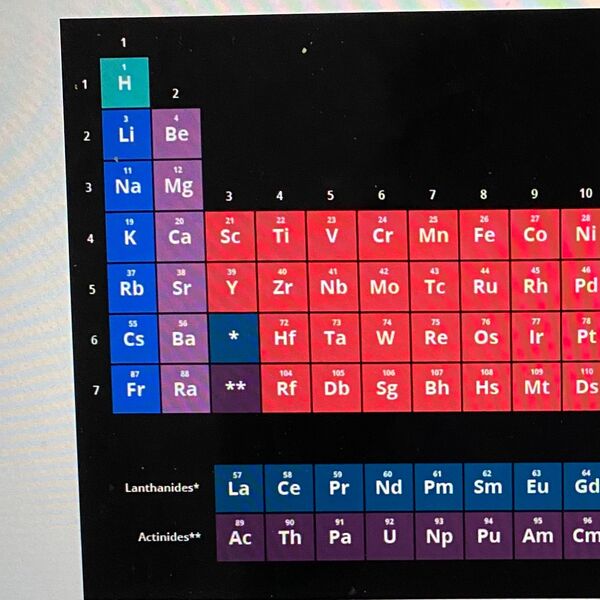Click the Plutonium (Pu) element tile
Image resolution: width=600 pixels, height=600 pixels.
coord(488,537)
